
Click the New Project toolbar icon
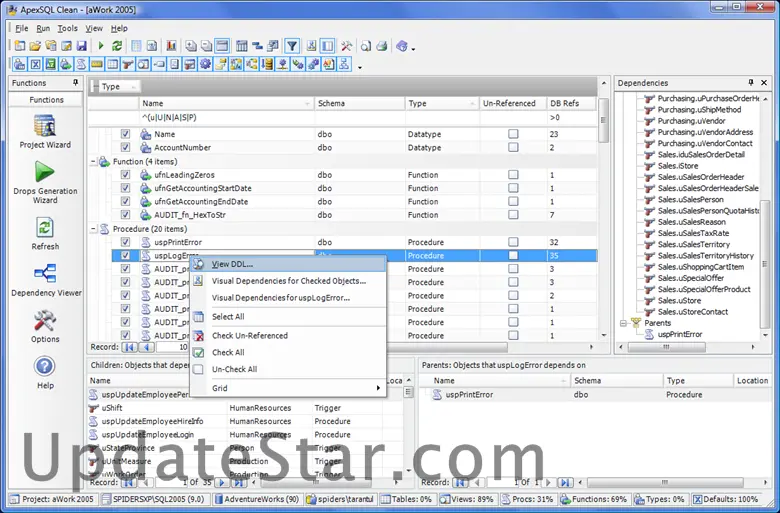tap(19, 46)
